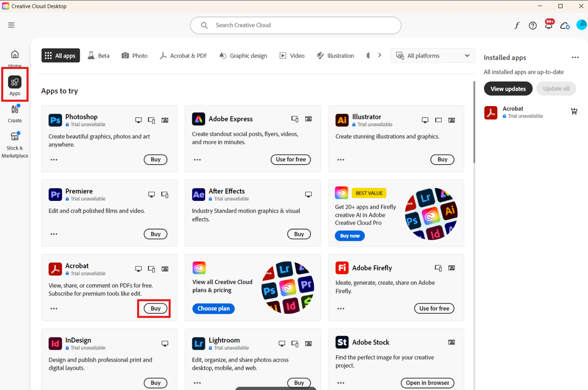Click the Adobe Firefly app icon
This screenshot has width=588, height=390.
coord(342,268)
